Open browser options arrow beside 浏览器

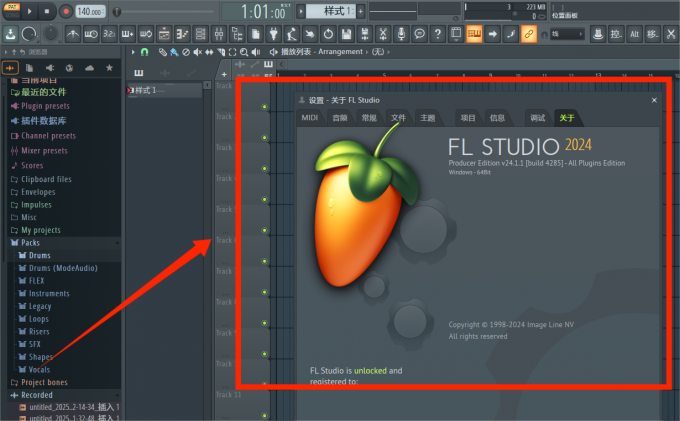(x=6, y=52)
